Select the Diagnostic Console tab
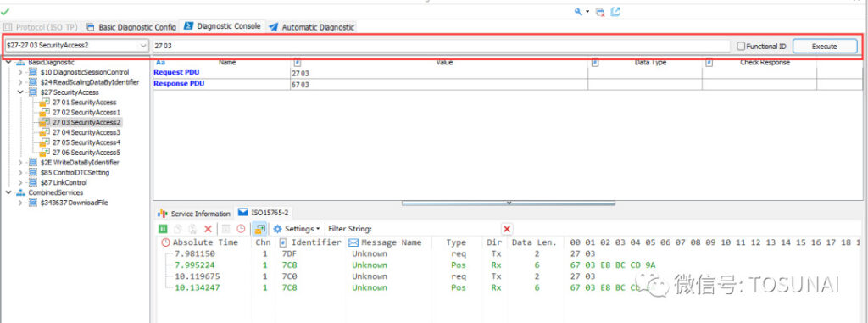The height and width of the screenshot is (323, 868). pyautogui.click(x=223, y=26)
